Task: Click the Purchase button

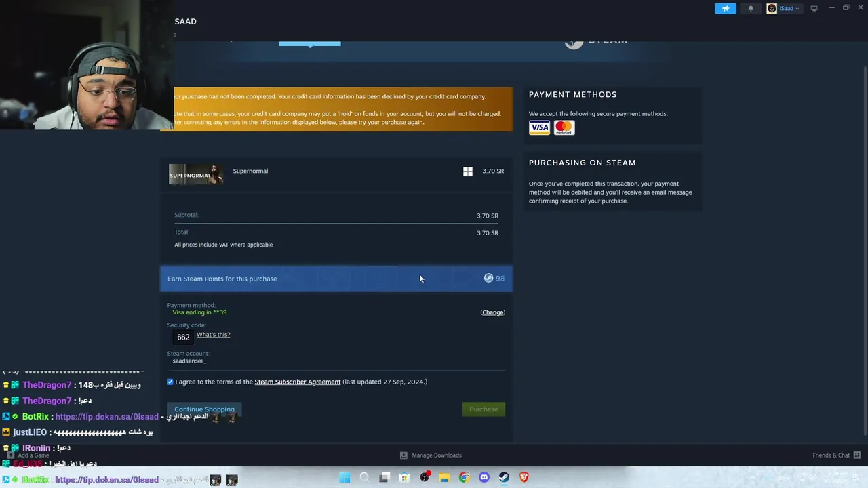Action: pos(484,409)
